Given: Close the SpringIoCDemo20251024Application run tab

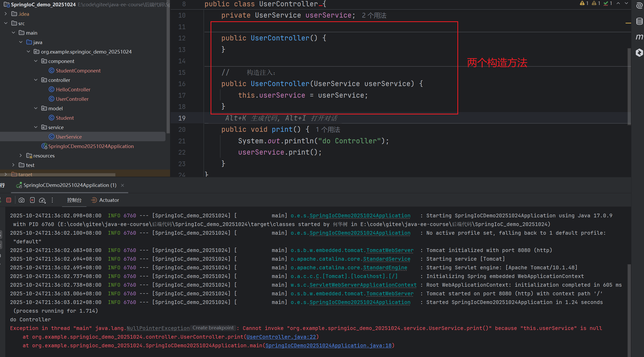Looking at the screenshot, I should coord(122,185).
